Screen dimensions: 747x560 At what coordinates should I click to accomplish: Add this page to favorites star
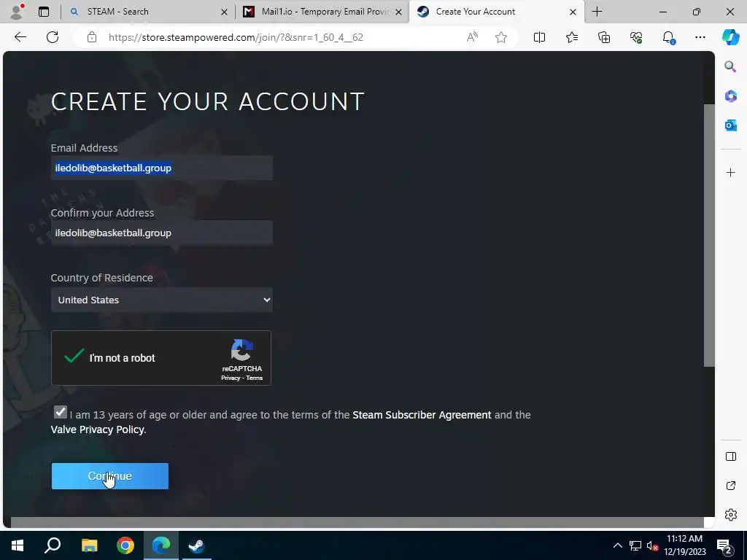(500, 37)
